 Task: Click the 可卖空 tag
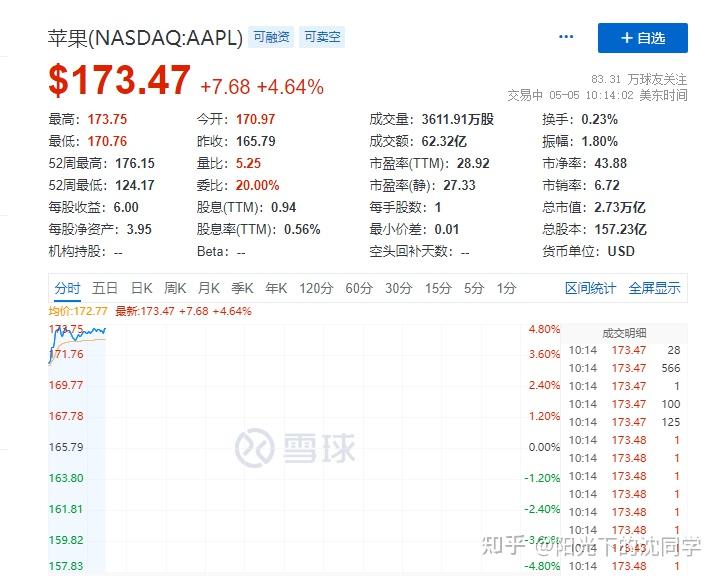pos(322,37)
